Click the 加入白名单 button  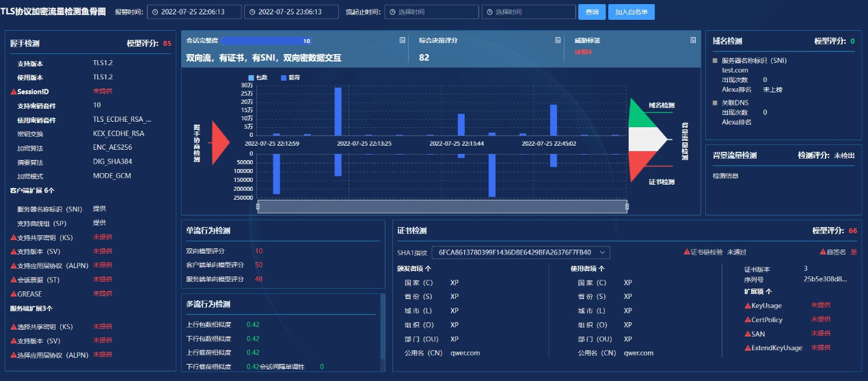pyautogui.click(x=632, y=12)
